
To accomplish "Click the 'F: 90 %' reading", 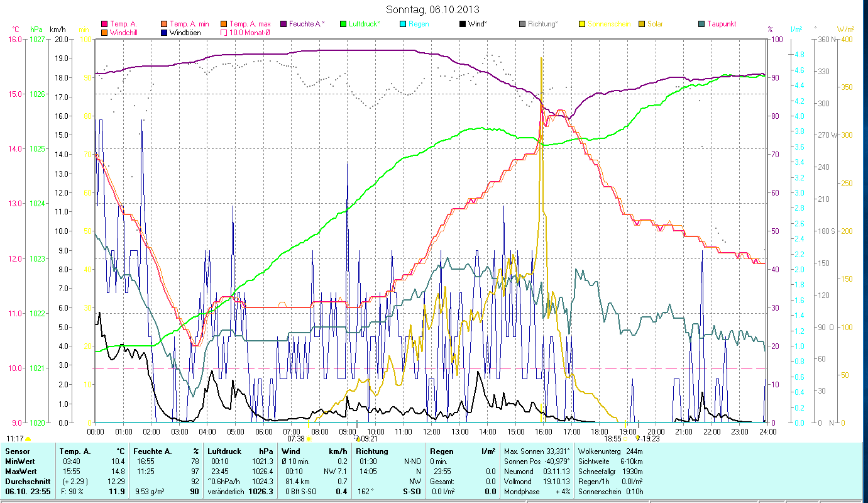I will pos(73,492).
